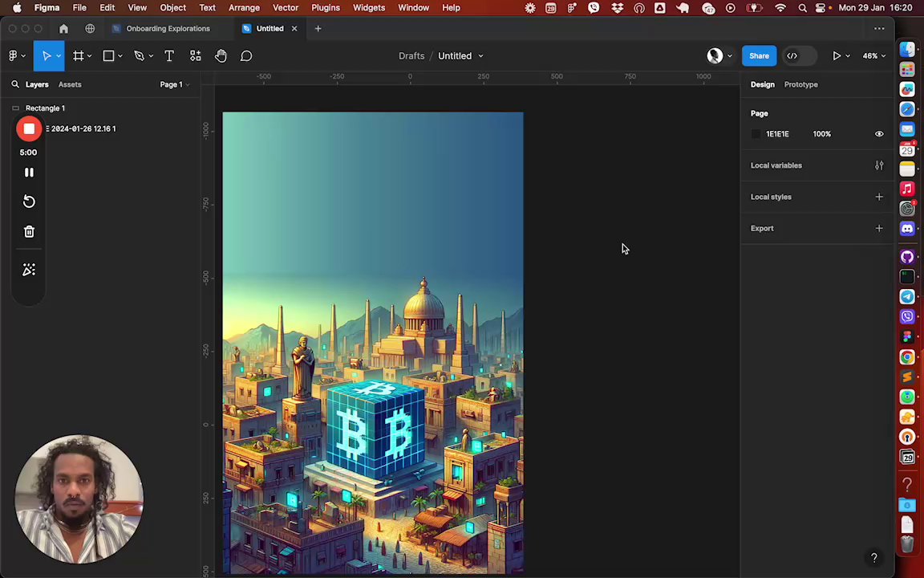
Task: Search layers with the magnifier icon
Action: 15,84
